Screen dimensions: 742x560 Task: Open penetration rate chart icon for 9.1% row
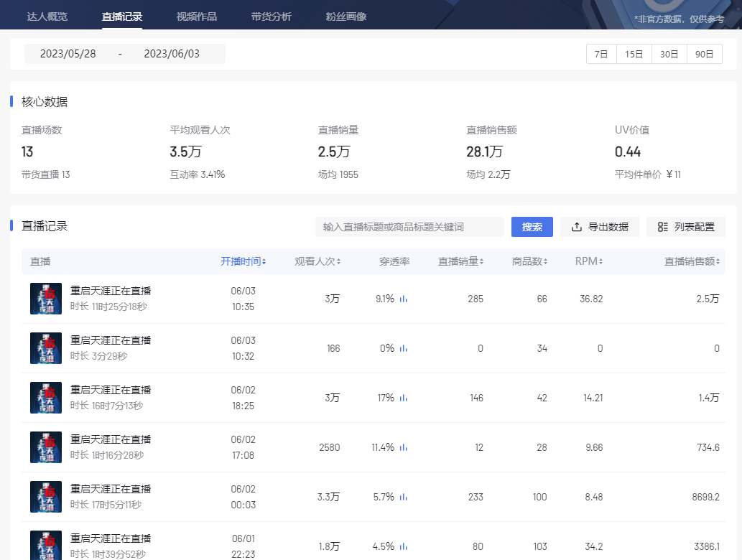pos(404,299)
